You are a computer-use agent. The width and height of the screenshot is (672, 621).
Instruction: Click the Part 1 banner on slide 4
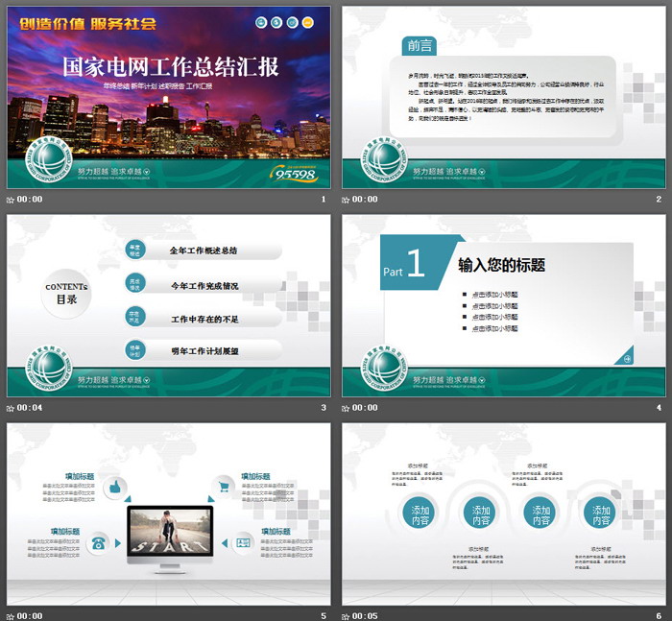pyautogui.click(x=407, y=269)
